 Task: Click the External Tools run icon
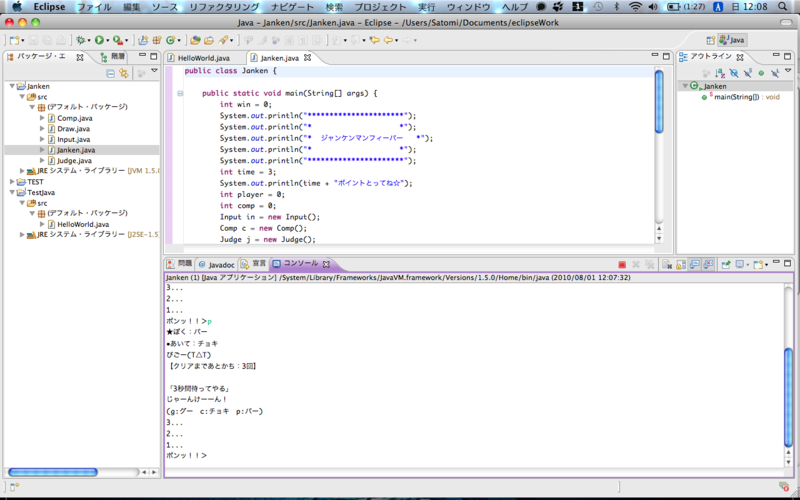point(117,40)
